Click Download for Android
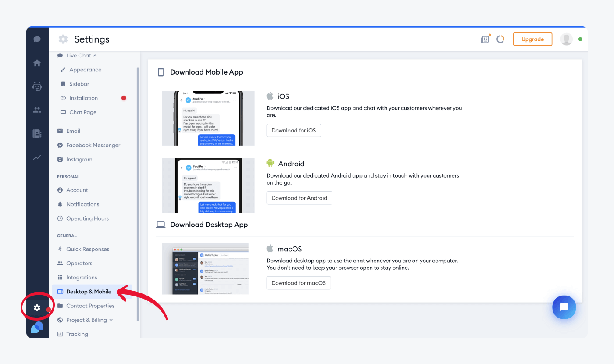This screenshot has height=364, width=614. [299, 198]
